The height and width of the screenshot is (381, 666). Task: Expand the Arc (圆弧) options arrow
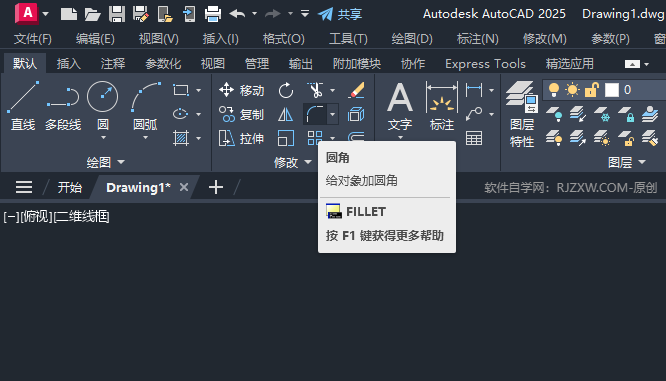click(x=145, y=138)
